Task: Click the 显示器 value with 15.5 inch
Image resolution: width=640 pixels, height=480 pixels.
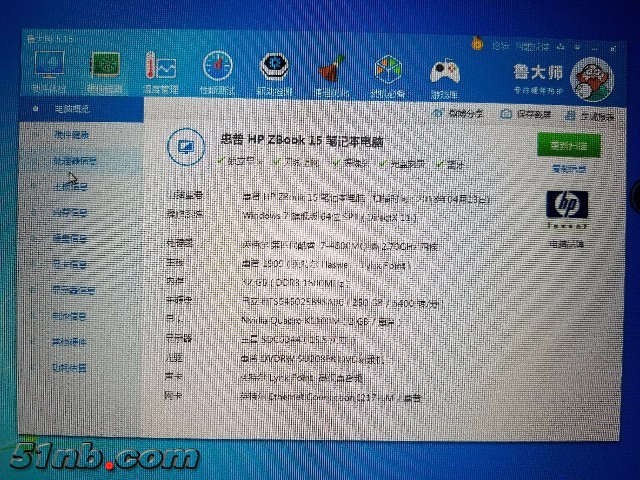Action: [298, 340]
